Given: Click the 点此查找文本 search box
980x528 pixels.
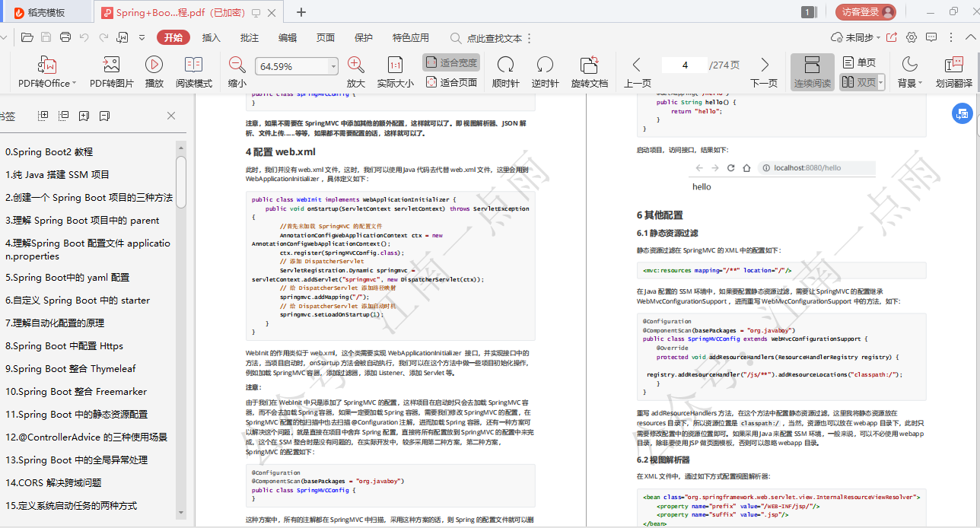Looking at the screenshot, I should coord(487,38).
